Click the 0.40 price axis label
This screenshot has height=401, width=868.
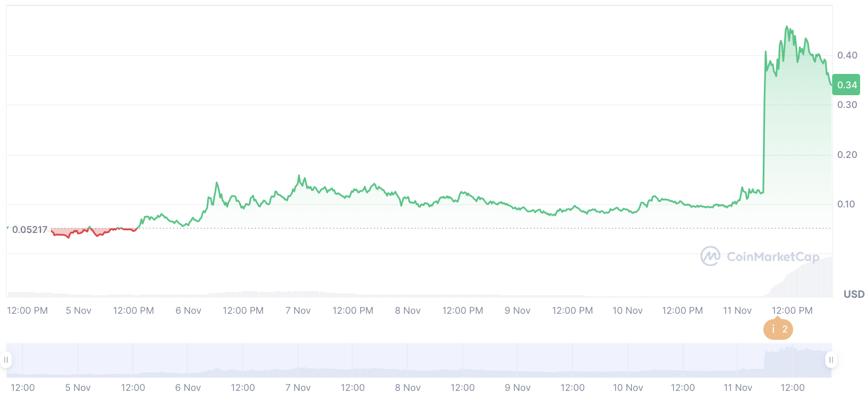coord(847,55)
